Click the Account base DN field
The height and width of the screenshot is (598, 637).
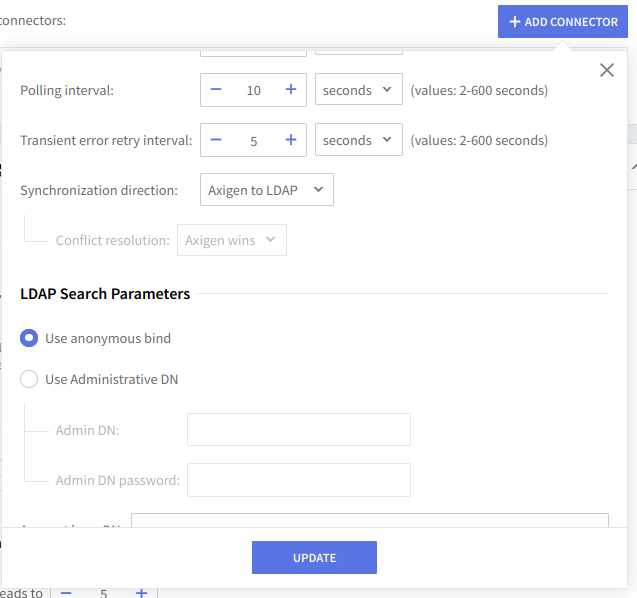[369, 522]
